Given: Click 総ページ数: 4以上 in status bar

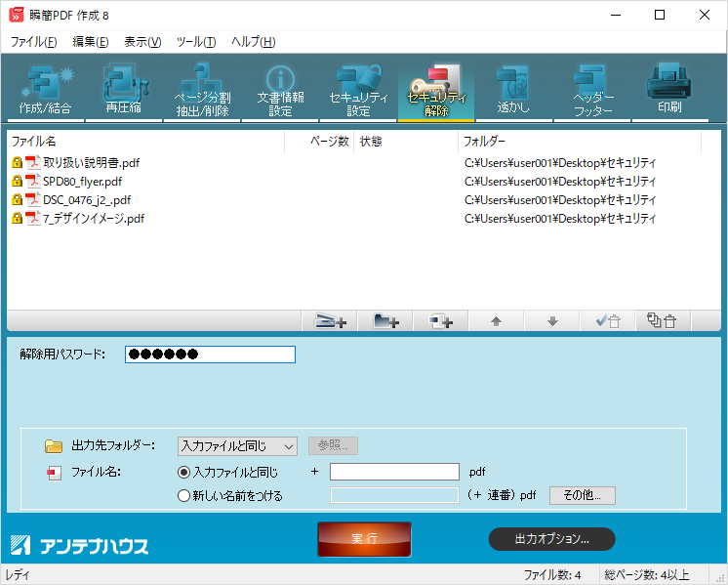Looking at the screenshot, I should click(647, 575).
